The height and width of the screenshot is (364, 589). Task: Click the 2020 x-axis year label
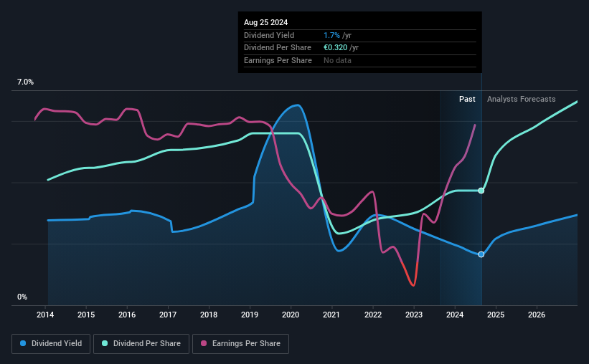click(x=291, y=315)
